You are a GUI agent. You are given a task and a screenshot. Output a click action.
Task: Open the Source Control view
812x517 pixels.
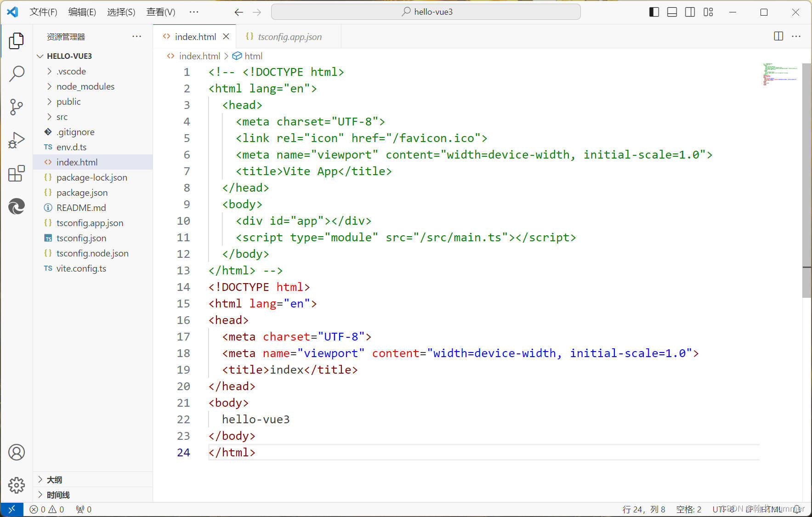pos(17,107)
